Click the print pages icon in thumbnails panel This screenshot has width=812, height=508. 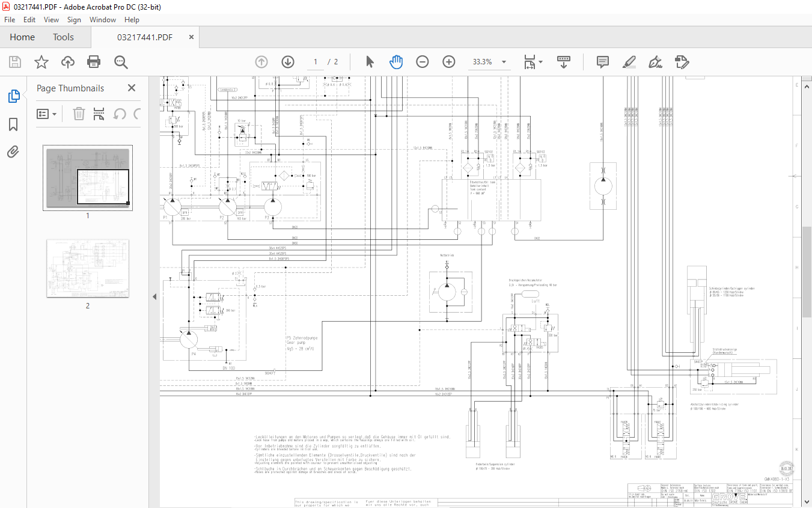99,114
